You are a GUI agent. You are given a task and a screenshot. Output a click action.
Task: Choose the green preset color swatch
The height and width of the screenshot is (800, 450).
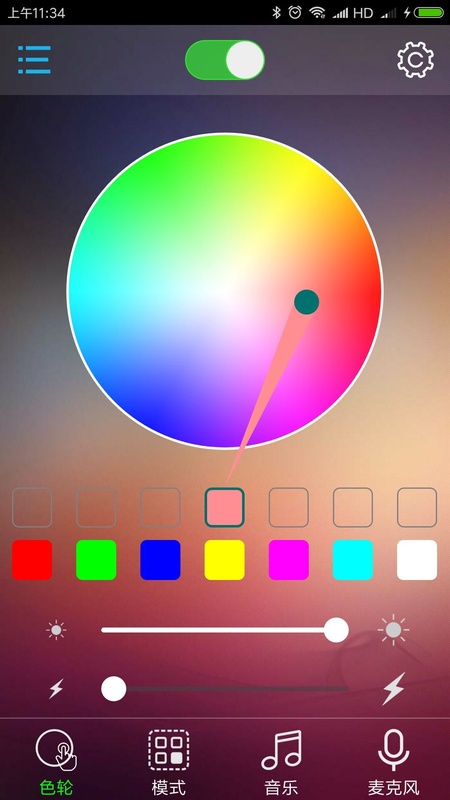pyautogui.click(x=96, y=560)
